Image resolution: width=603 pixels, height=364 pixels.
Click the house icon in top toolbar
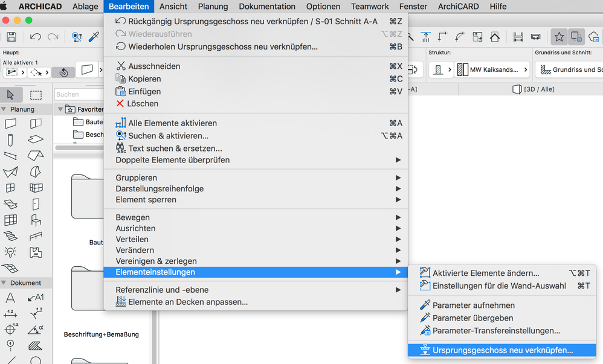tap(495, 37)
